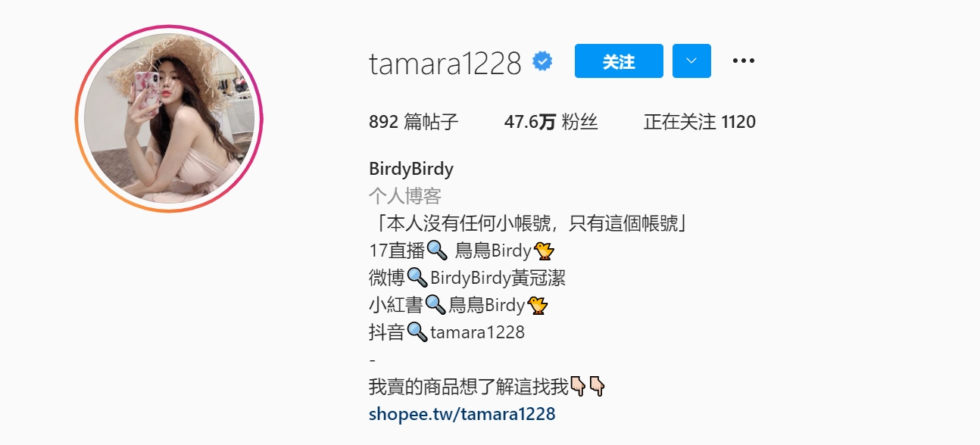Open the shopee.tw/tamara1228 link
This screenshot has width=980, height=445.
(x=462, y=414)
